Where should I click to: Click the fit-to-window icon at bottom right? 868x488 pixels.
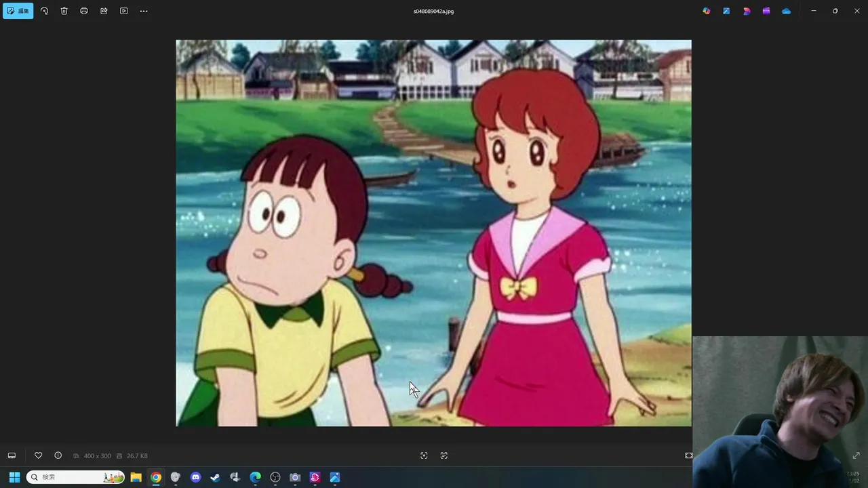688,455
